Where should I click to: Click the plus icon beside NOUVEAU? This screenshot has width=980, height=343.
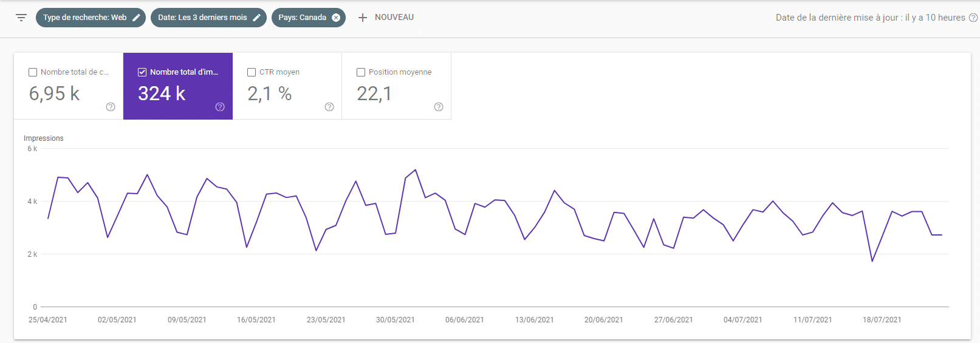pos(363,18)
